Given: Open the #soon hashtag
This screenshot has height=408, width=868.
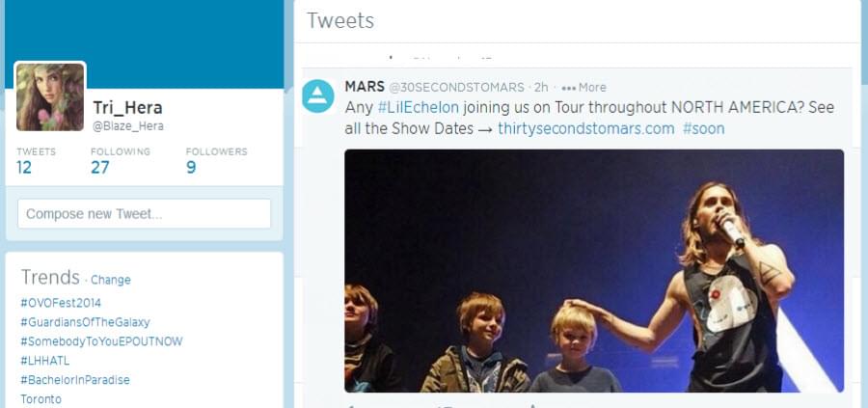Looking at the screenshot, I should click(x=704, y=129).
